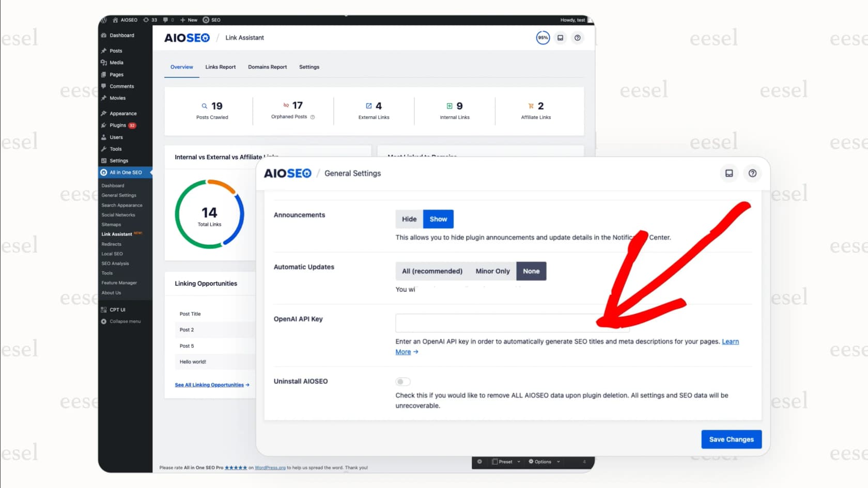Open SEO menu in admin bar
Screen dimensions: 868x488
(x=212, y=20)
